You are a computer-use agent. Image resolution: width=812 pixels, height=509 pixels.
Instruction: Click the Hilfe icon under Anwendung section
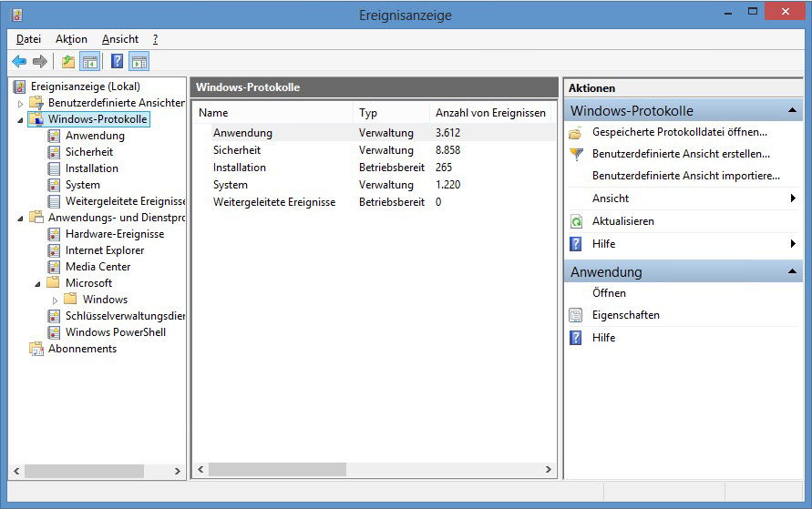click(575, 338)
